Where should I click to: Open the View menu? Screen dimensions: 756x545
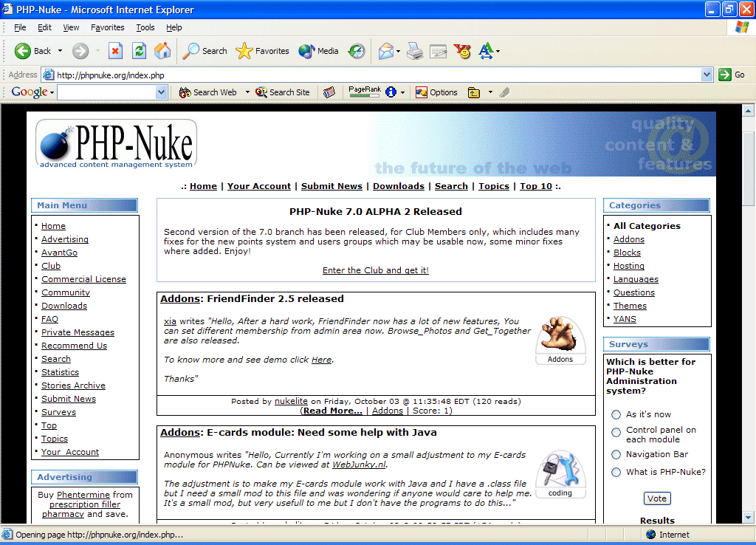(x=71, y=27)
